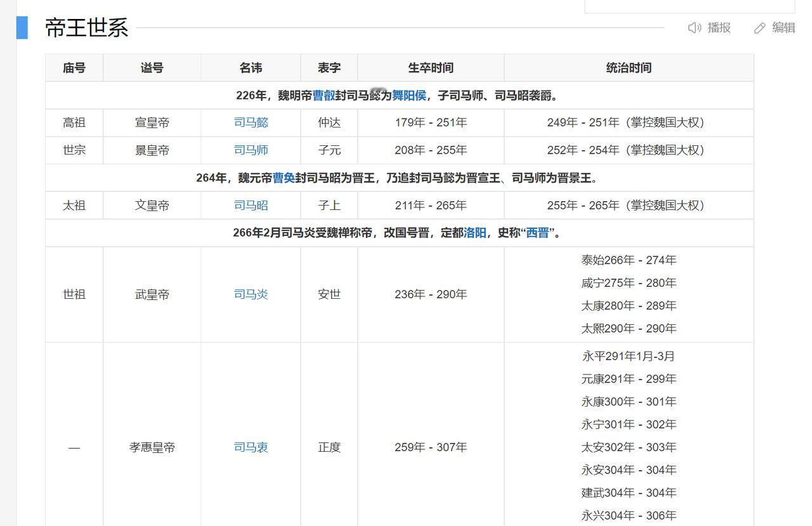Open the 曹叡 link

coord(324,95)
